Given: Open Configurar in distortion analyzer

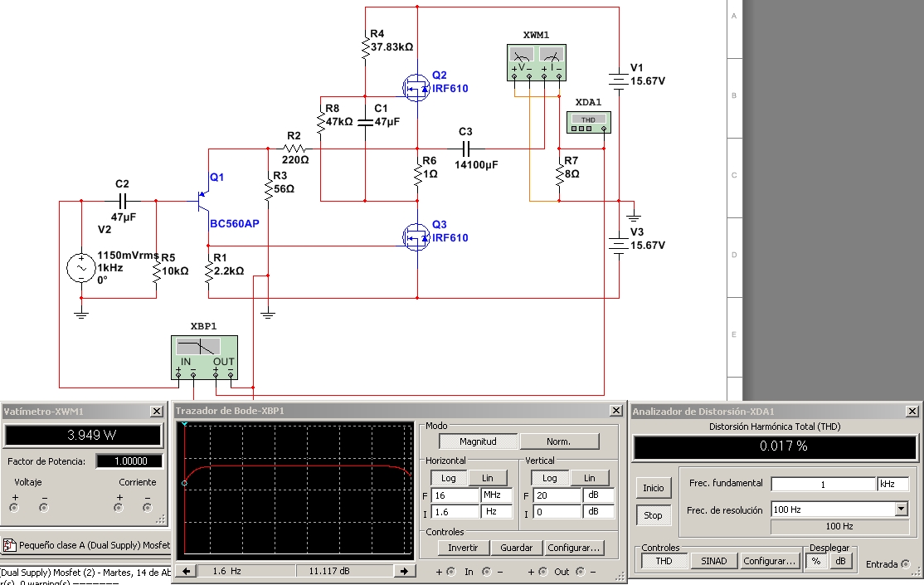Looking at the screenshot, I should tap(769, 561).
